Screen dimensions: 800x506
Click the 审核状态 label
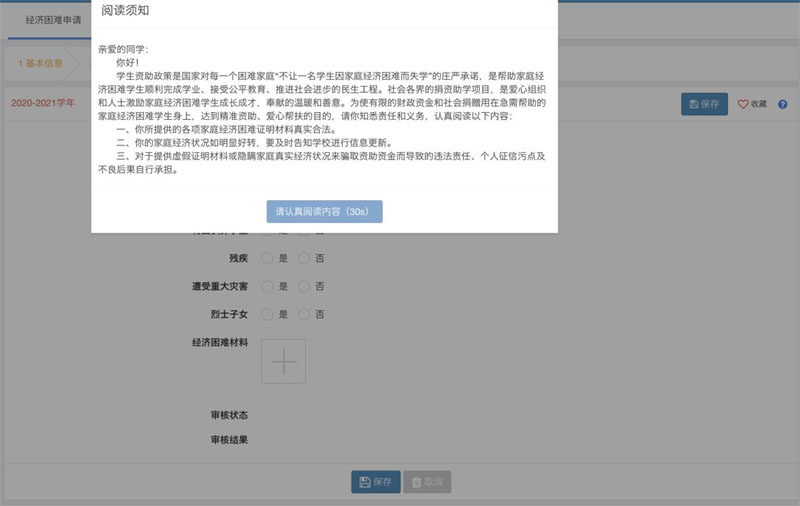tap(228, 414)
